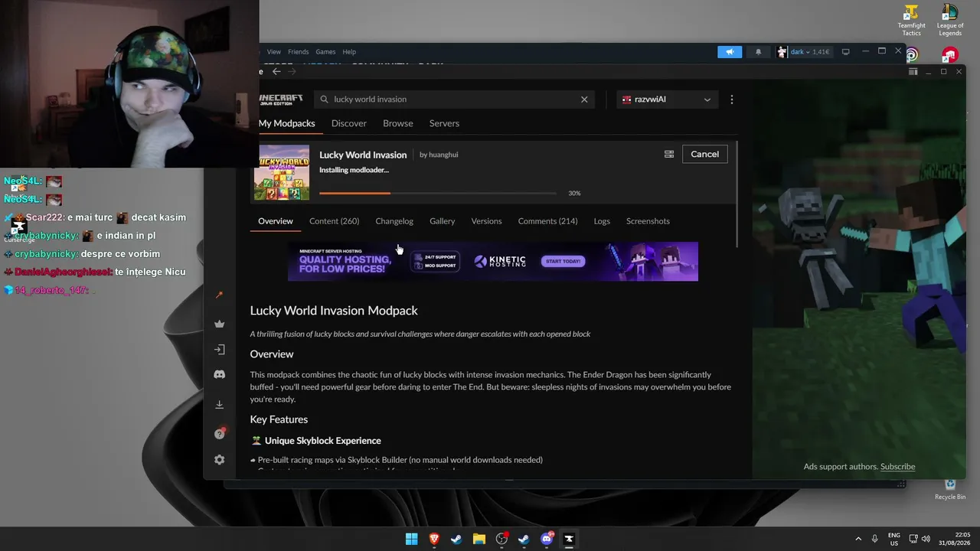The width and height of the screenshot is (980, 551).
Task: Click the Minecraft Java Edition logo
Action: point(281,99)
